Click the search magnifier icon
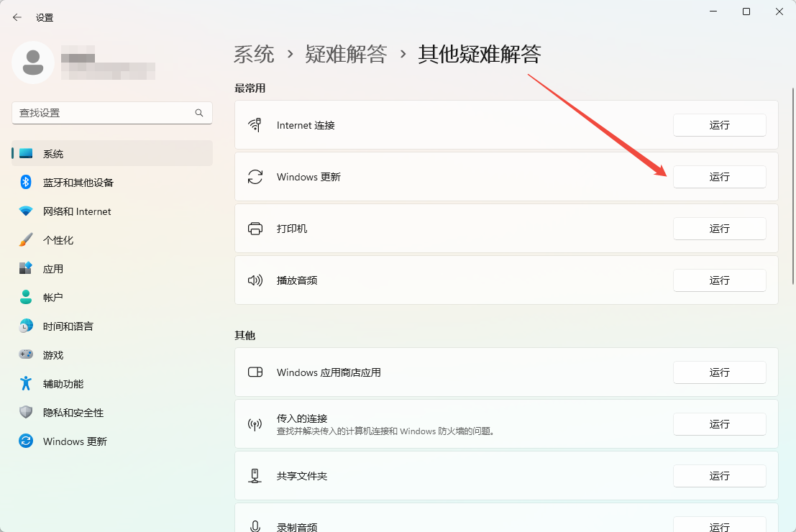 coord(199,113)
